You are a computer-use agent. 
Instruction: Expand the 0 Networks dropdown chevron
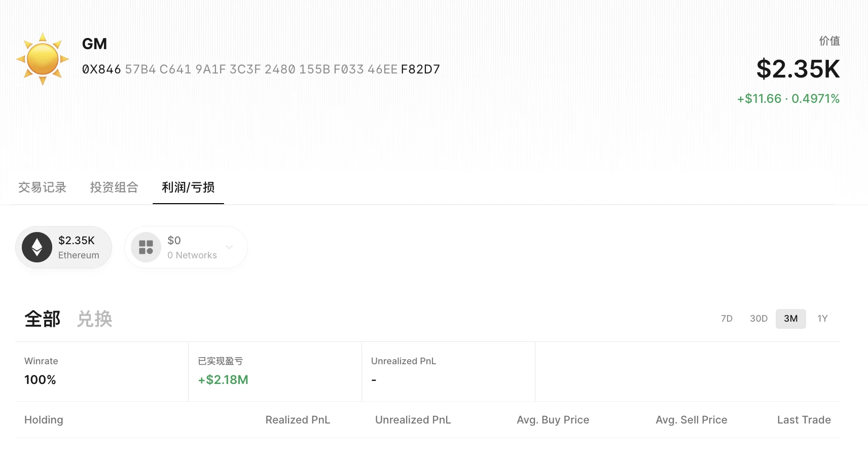[x=229, y=247]
